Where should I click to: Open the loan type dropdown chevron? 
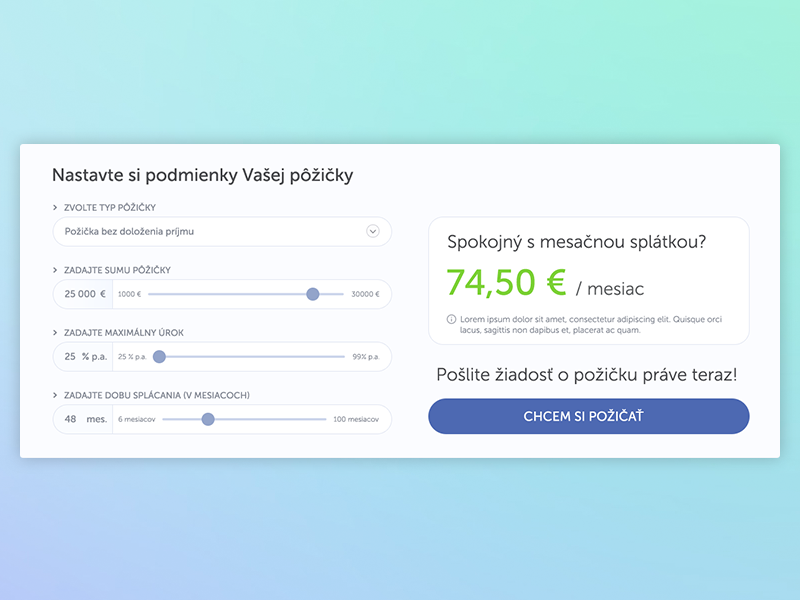tap(373, 231)
